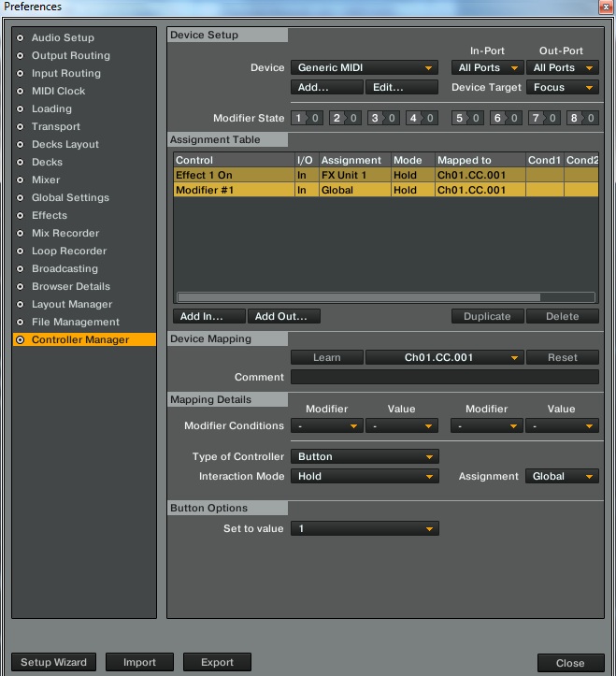Viewport: 616px width, 676px height.
Task: Open Output Routing preferences page
Action: pos(71,55)
